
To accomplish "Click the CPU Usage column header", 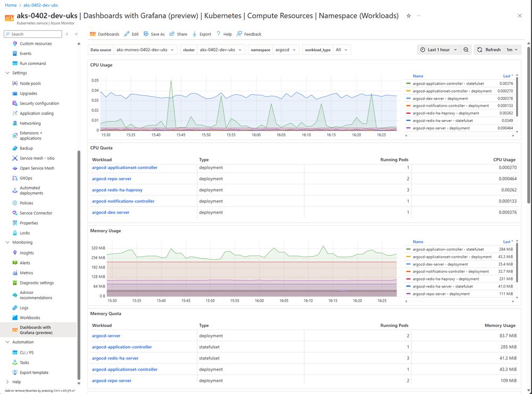I will pos(504,160).
